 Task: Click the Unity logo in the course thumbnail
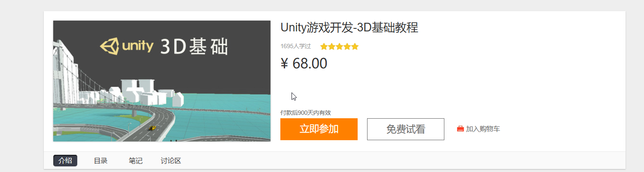[x=126, y=46]
